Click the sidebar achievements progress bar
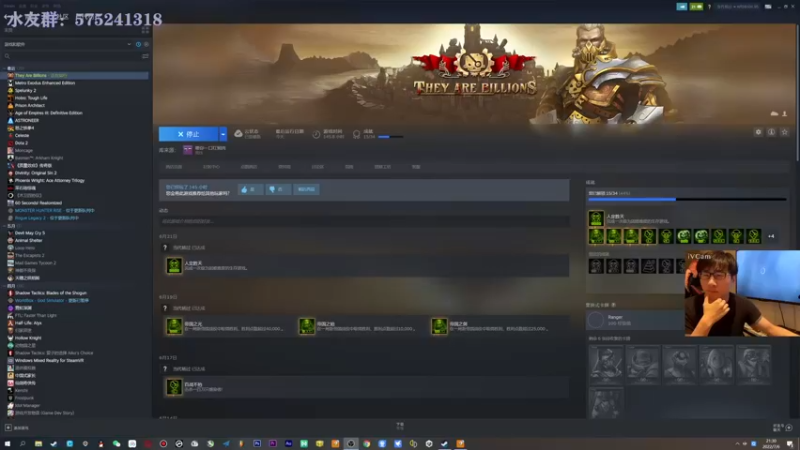The width and height of the screenshot is (800, 450). coord(687,199)
